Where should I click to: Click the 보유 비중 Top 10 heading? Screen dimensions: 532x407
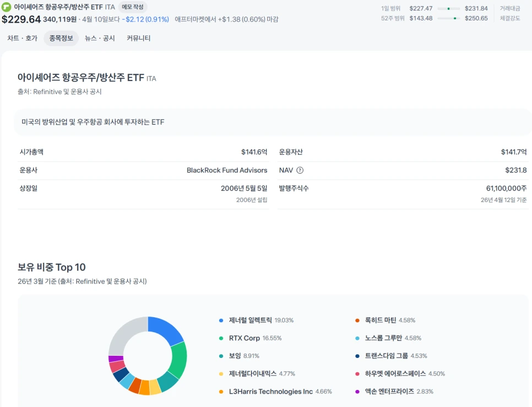[x=52, y=267]
